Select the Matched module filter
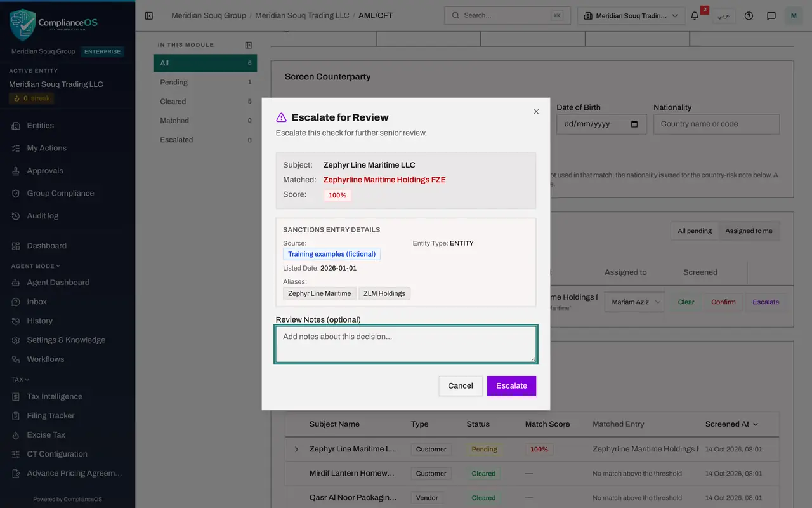This screenshot has height=508, width=812. point(205,121)
